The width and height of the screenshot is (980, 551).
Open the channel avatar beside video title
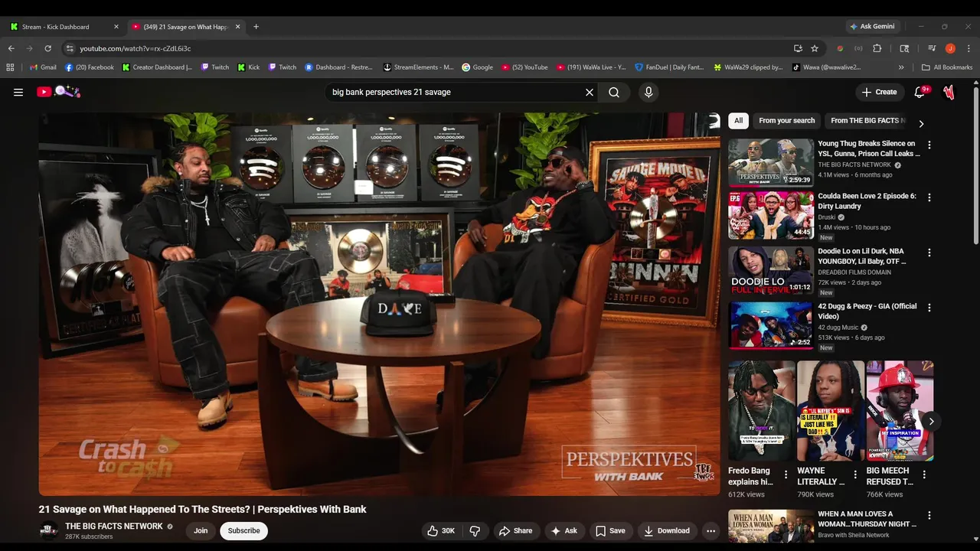pos(49,530)
